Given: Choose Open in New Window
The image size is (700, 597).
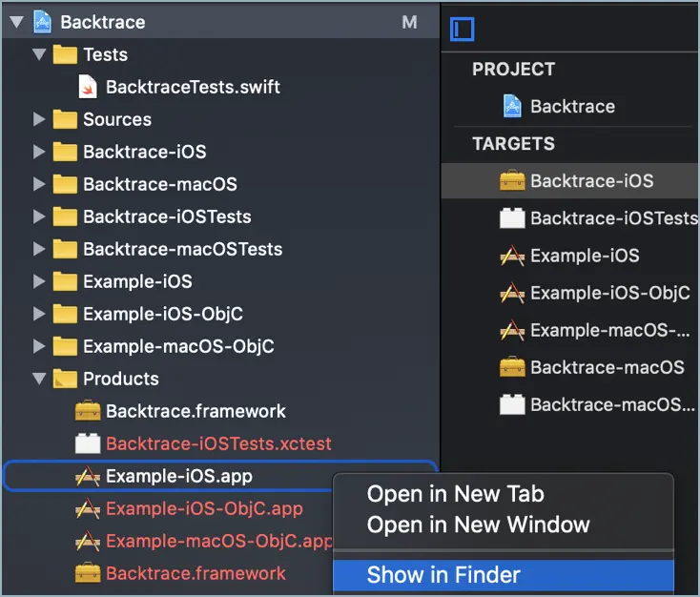Looking at the screenshot, I should [478, 525].
